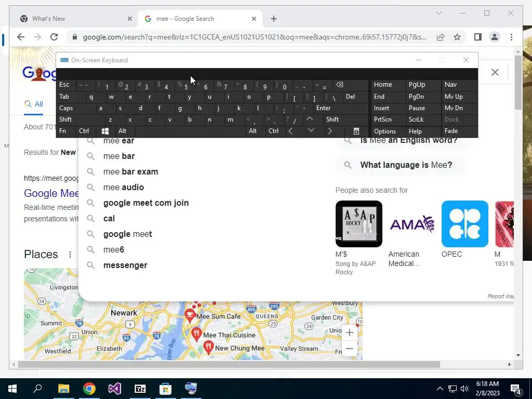This screenshot has height=399, width=532.
Task: Open the Places three-dot options
Action: 70,255
